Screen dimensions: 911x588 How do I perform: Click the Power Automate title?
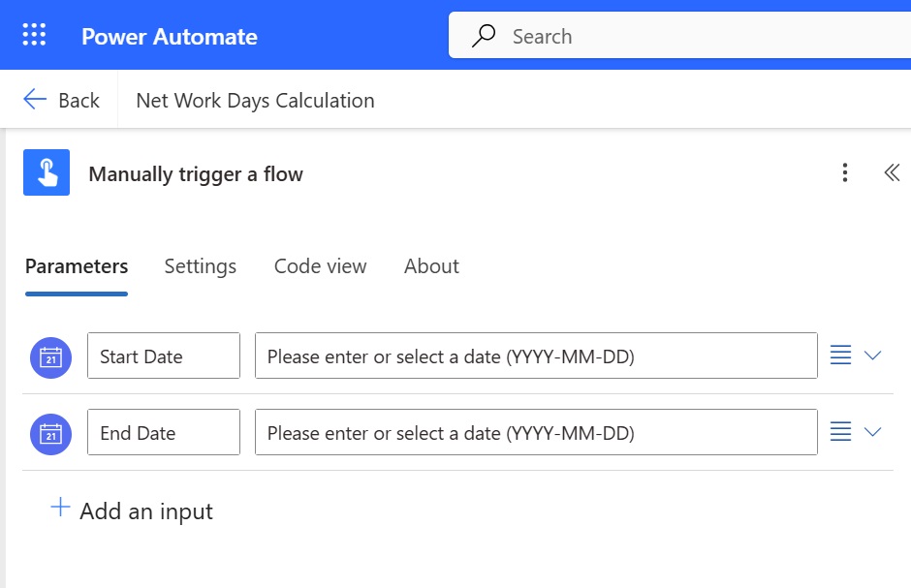tap(169, 36)
